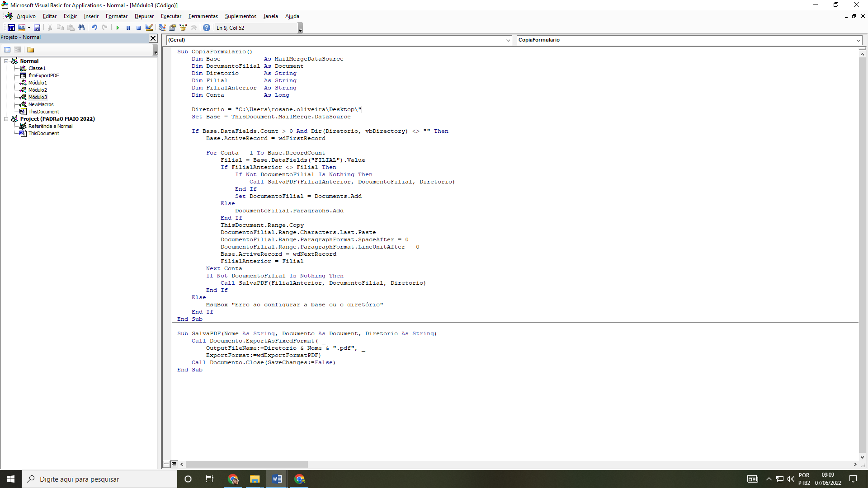Collapse the Normal project tree node
Screen dimensions: 868x488
click(6, 61)
